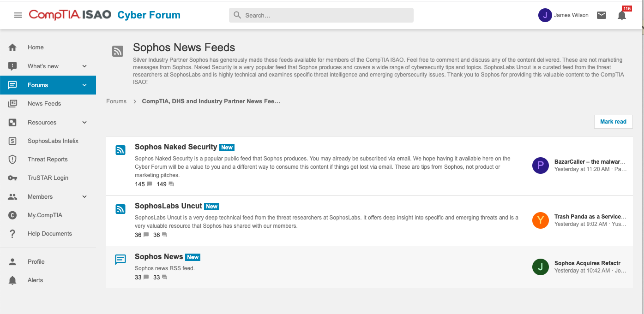The image size is (644, 314).
Task: Click Yesterday at 10:42 AM timestamp
Action: 582,271
